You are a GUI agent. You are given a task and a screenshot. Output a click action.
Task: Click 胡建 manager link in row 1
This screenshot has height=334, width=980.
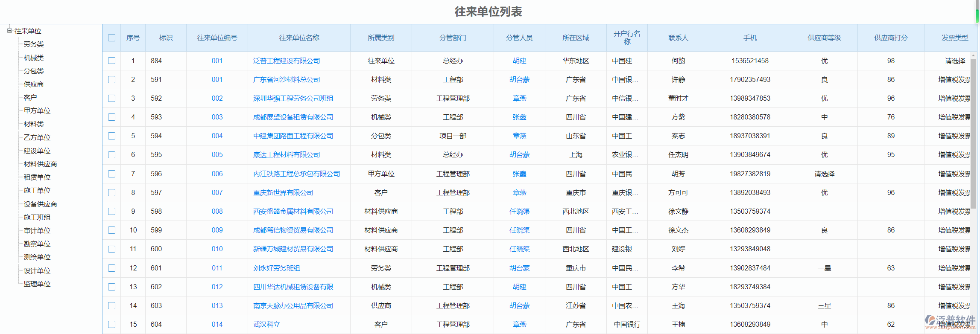[519, 61]
